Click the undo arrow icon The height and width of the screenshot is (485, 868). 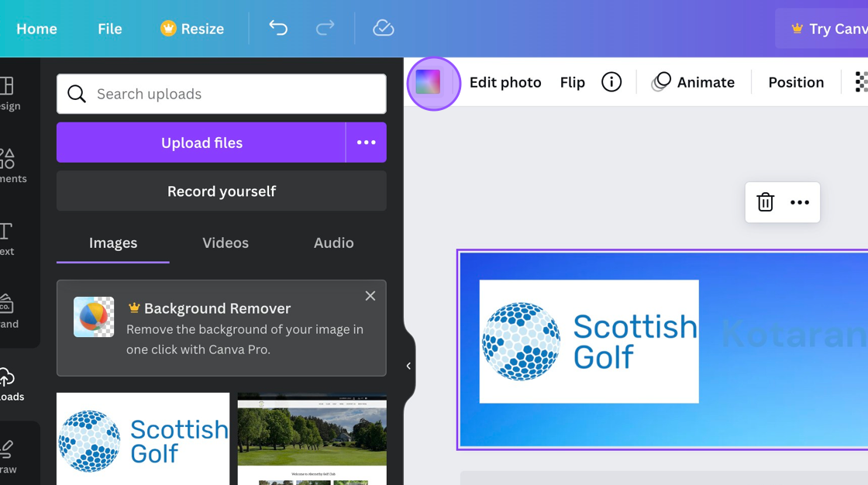[278, 28]
